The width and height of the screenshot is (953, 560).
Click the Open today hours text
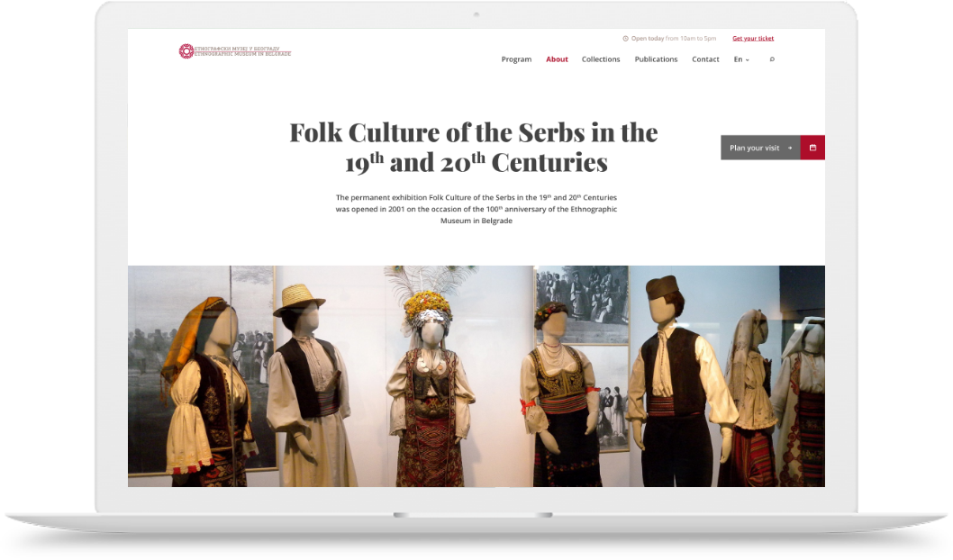click(674, 39)
